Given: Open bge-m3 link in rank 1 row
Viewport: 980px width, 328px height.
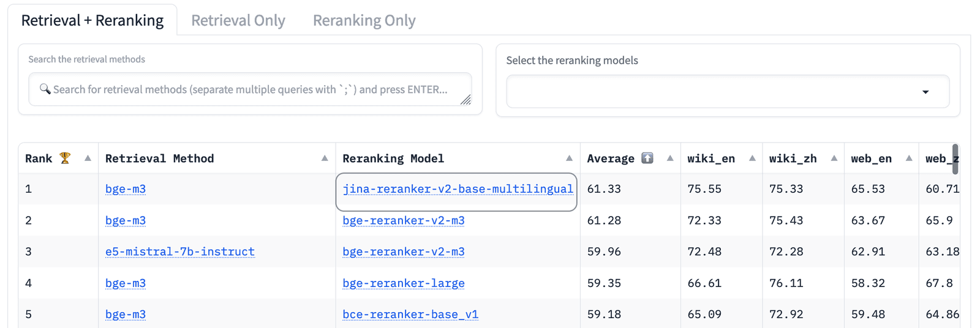Looking at the screenshot, I should (126, 189).
